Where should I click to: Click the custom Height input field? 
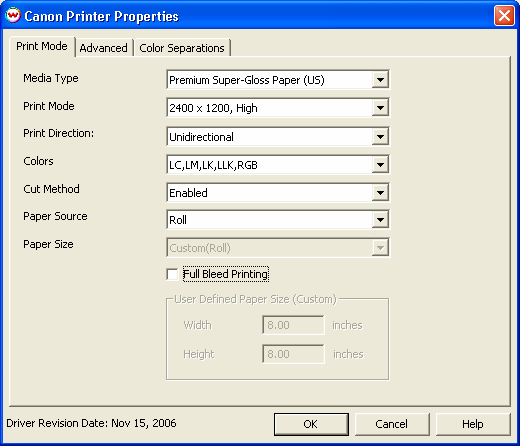click(293, 354)
